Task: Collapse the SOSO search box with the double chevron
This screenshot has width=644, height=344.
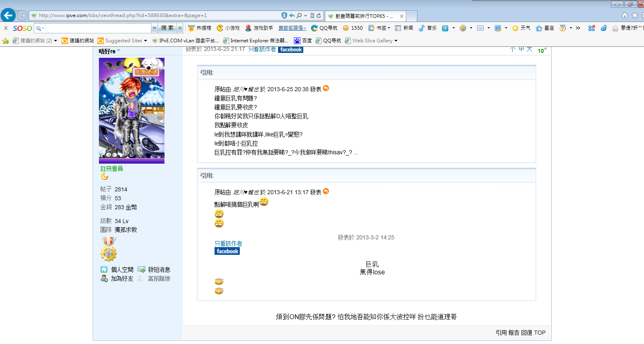Action: point(180,28)
